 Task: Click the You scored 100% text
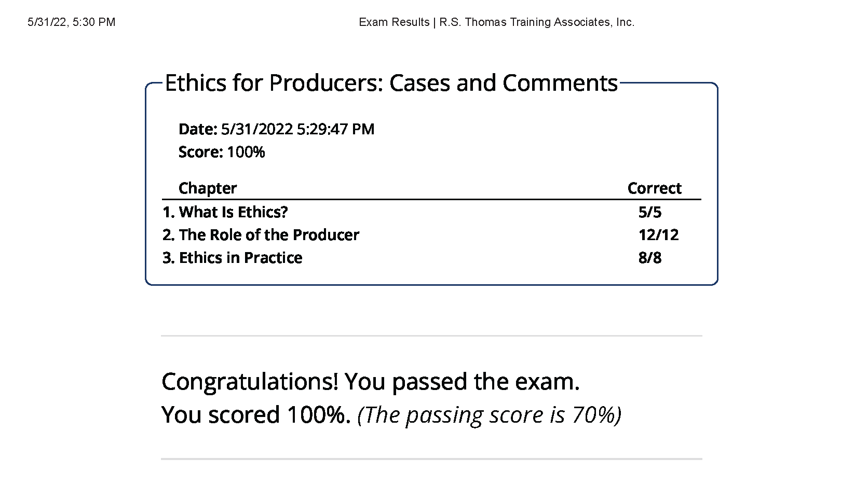click(x=256, y=415)
